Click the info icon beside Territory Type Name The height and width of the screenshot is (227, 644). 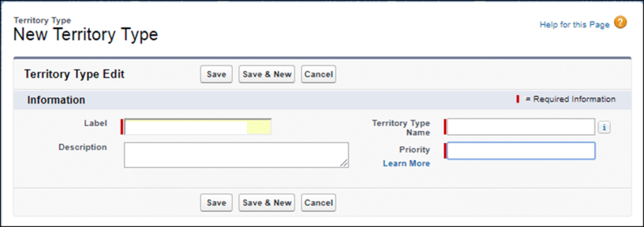click(604, 128)
